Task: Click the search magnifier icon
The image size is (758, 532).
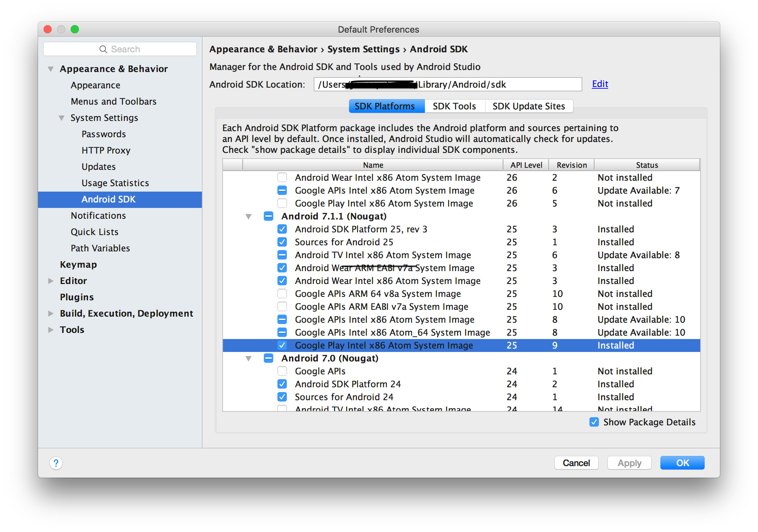Action: 103,49
